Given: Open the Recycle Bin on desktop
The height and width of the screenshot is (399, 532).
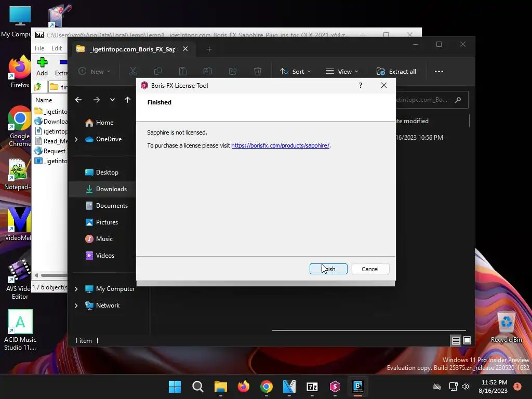Looking at the screenshot, I should click(506, 326).
